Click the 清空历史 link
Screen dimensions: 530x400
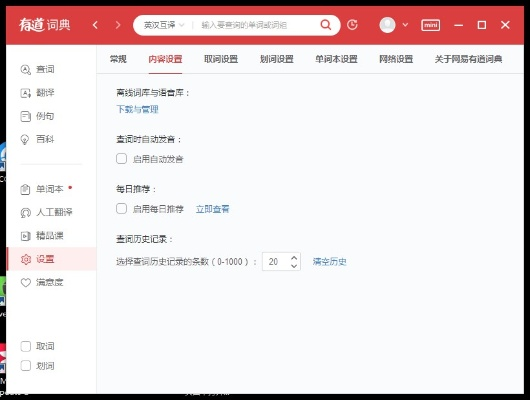pos(330,262)
